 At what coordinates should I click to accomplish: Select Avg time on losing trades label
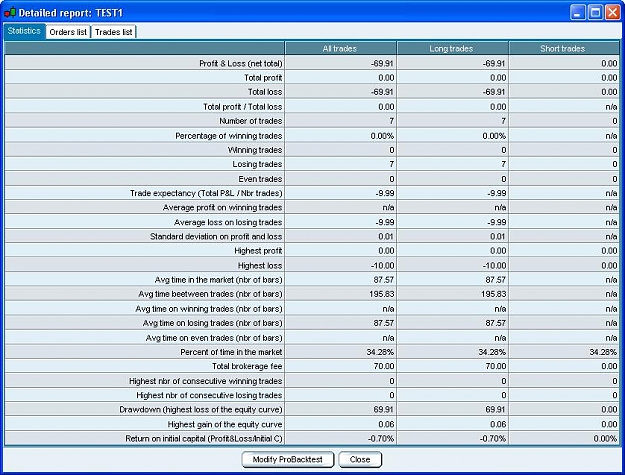(x=212, y=323)
